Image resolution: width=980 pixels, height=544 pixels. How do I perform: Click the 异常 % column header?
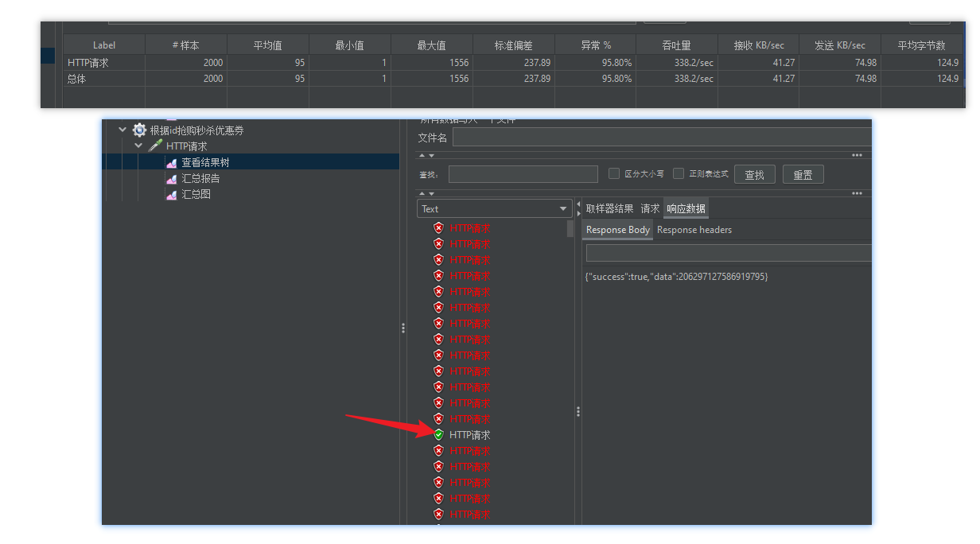(x=596, y=45)
